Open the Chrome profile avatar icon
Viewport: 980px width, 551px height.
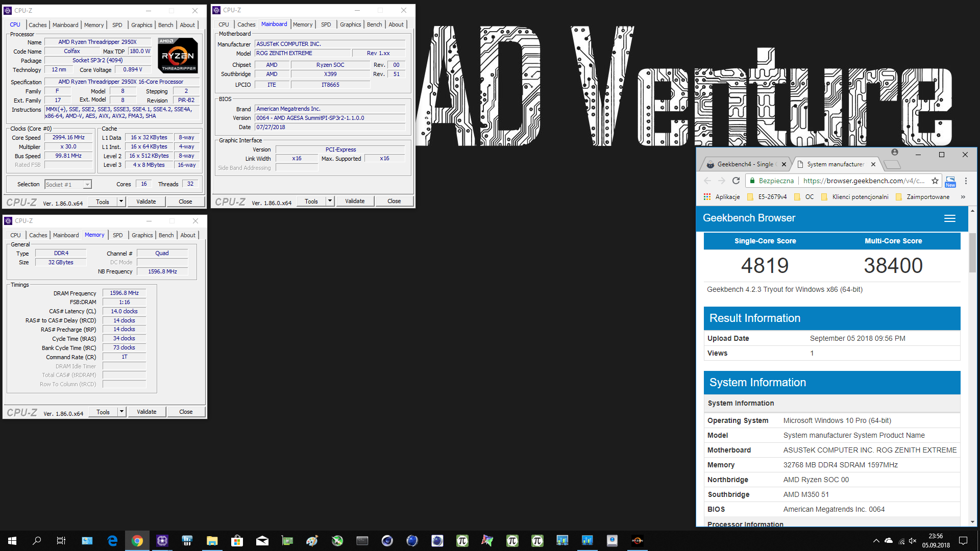pyautogui.click(x=894, y=152)
